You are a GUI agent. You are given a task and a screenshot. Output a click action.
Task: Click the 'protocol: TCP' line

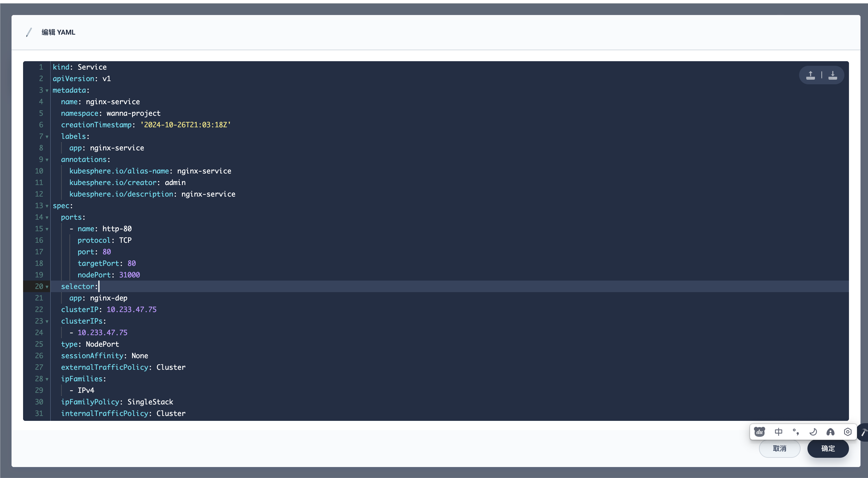coord(104,240)
